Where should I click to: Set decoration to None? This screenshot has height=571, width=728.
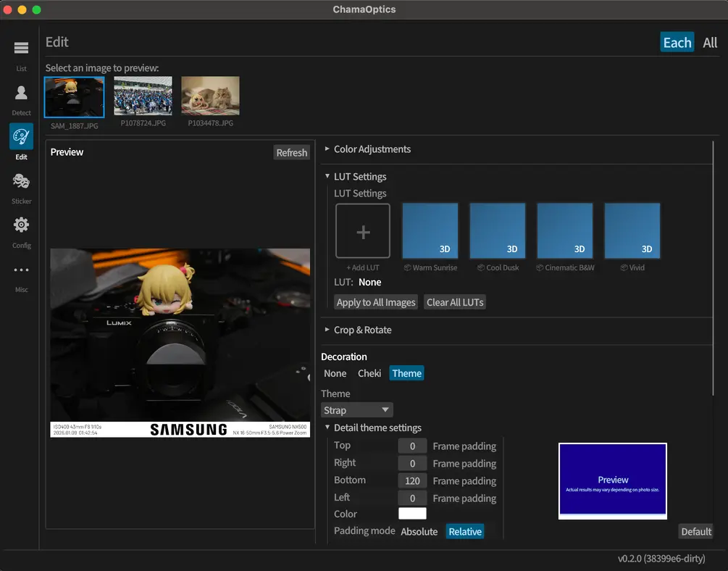coord(335,373)
